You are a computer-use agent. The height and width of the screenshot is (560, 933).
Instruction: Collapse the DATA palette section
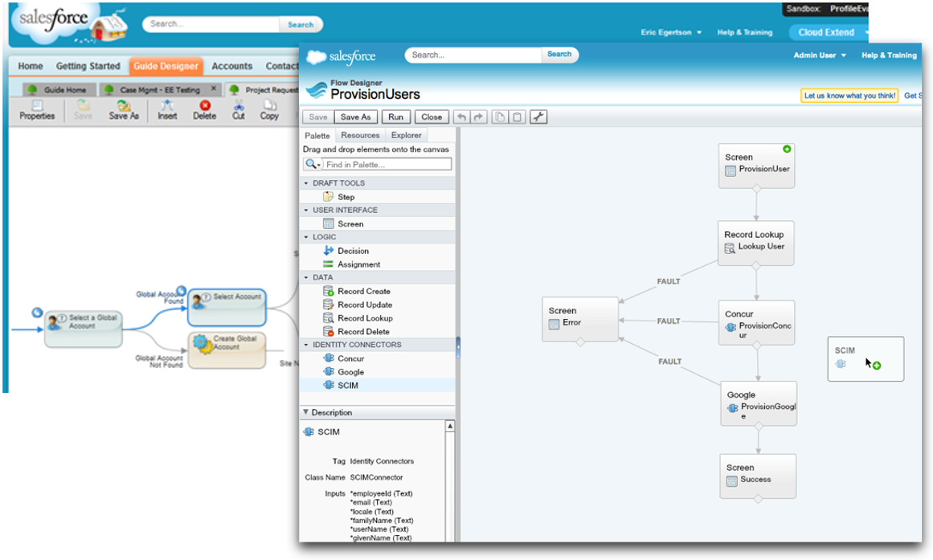306,277
